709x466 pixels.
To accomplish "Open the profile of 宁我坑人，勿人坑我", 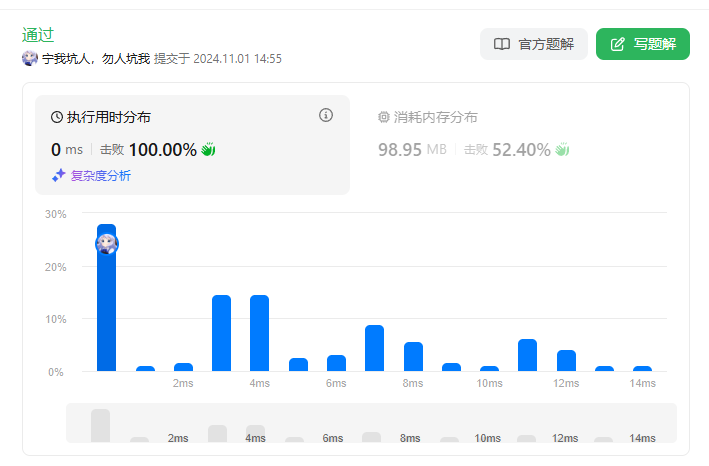I will coord(96,59).
